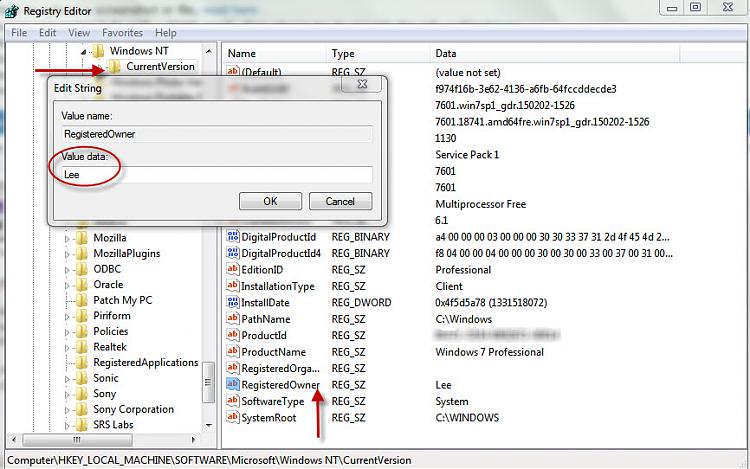The height and width of the screenshot is (469, 750).
Task: Click the RegisteredOrganization string value icon
Action: 233,368
